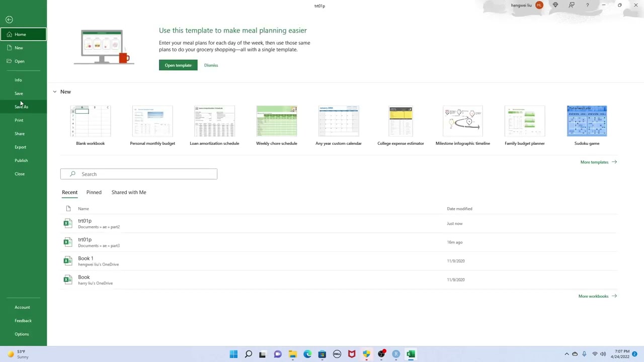Select Personal monthly budget template
The width and height of the screenshot is (644, 362).
coord(152,126)
